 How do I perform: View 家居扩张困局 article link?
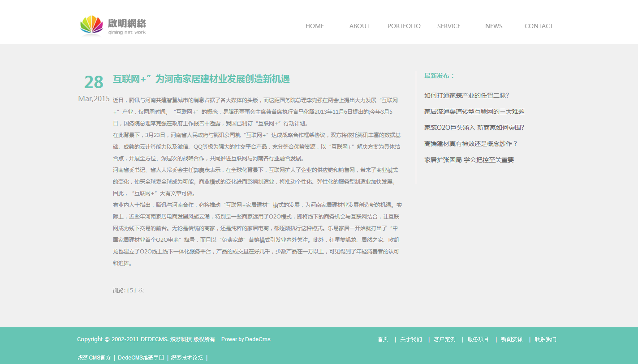[469, 160]
